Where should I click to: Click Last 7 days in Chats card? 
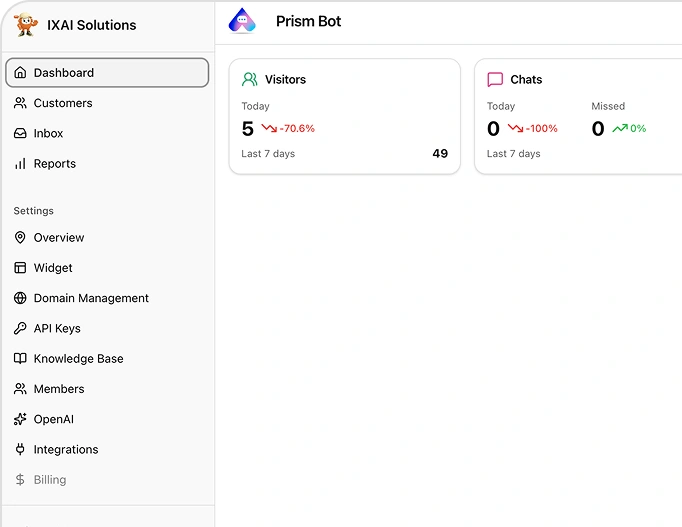(x=513, y=153)
